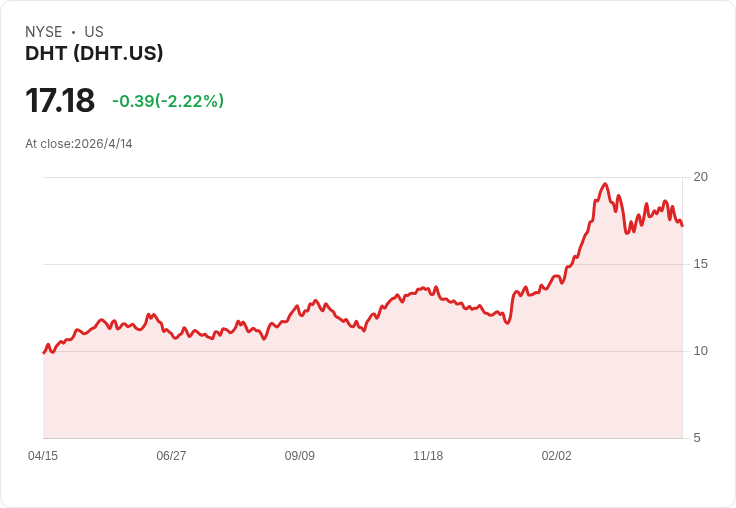Select the 02/02 date on the x-axis
736x508 pixels.
(x=557, y=456)
